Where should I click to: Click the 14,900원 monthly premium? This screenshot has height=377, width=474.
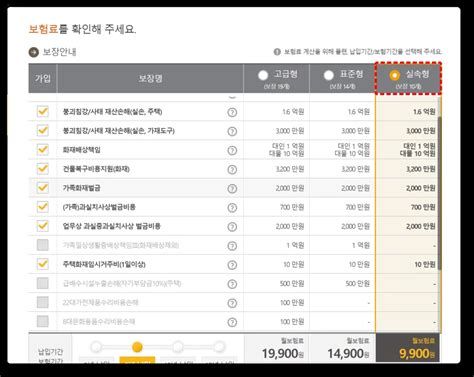[x=348, y=354]
